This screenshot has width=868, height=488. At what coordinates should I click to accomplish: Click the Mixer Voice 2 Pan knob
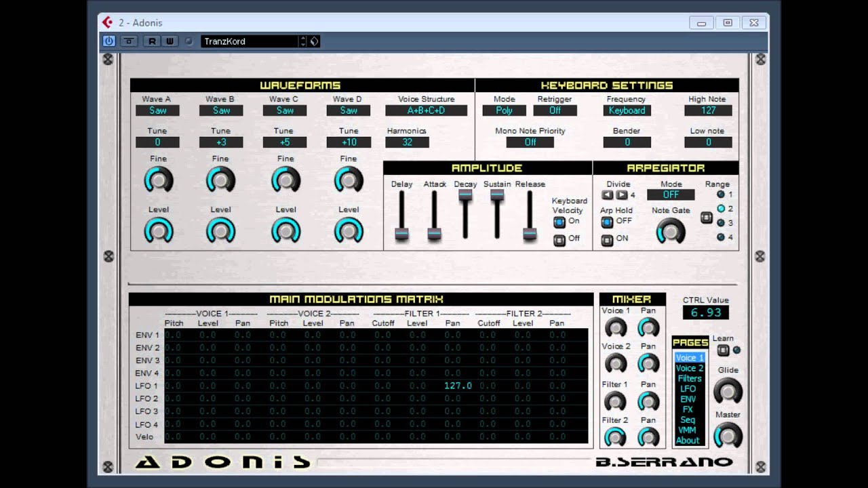pyautogui.click(x=648, y=363)
